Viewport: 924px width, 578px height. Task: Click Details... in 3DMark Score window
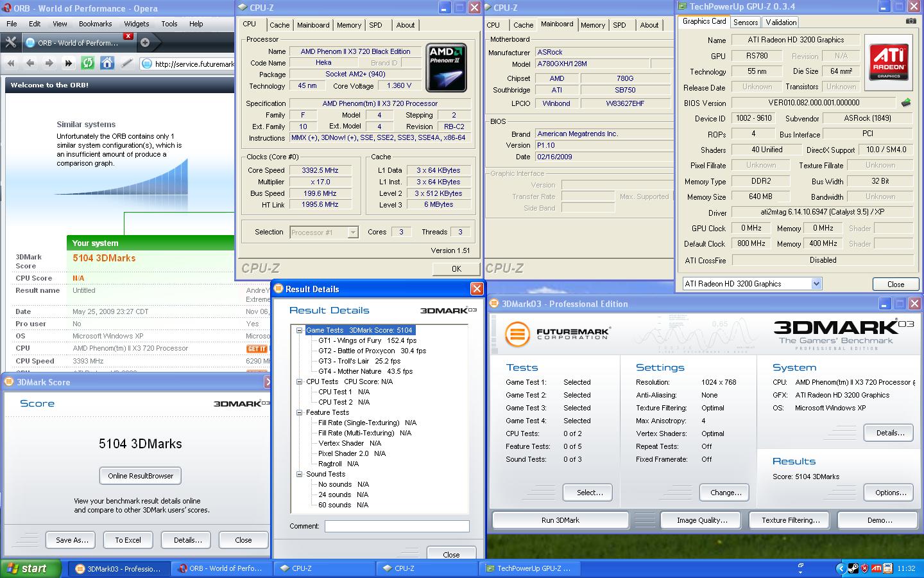187,540
